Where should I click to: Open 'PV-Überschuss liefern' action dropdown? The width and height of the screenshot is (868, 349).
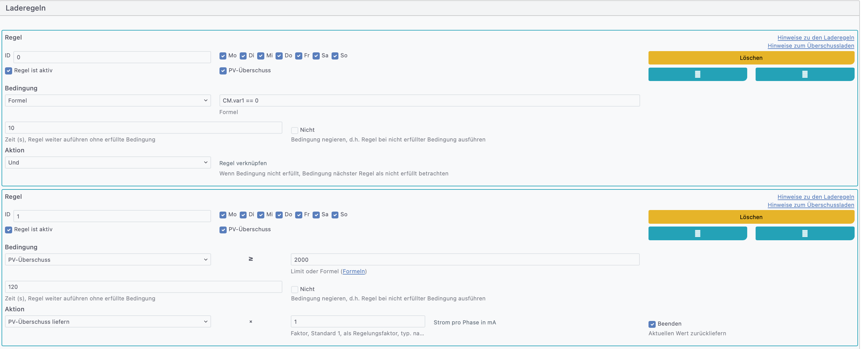108,322
